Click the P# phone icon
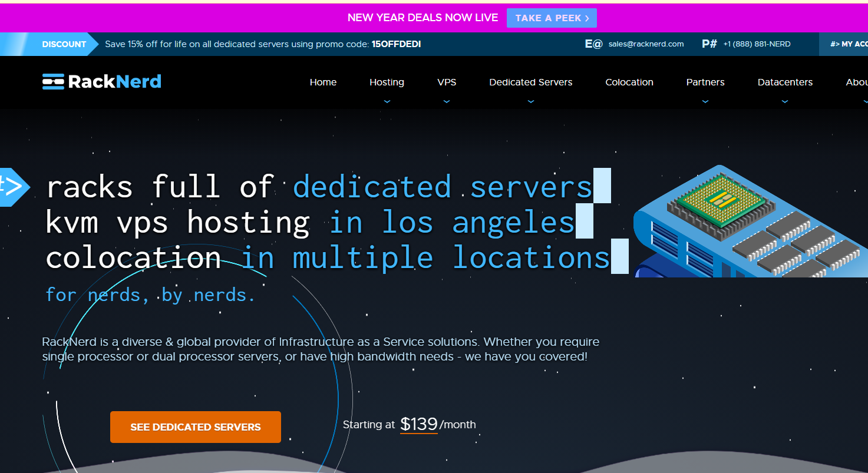The image size is (868, 473). tap(709, 44)
